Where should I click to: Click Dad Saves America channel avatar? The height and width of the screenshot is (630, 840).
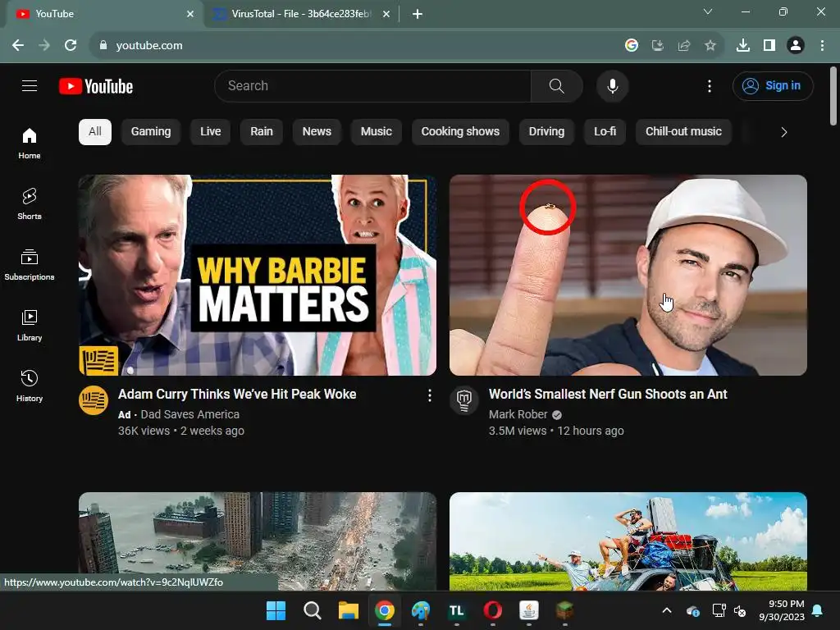click(x=94, y=400)
